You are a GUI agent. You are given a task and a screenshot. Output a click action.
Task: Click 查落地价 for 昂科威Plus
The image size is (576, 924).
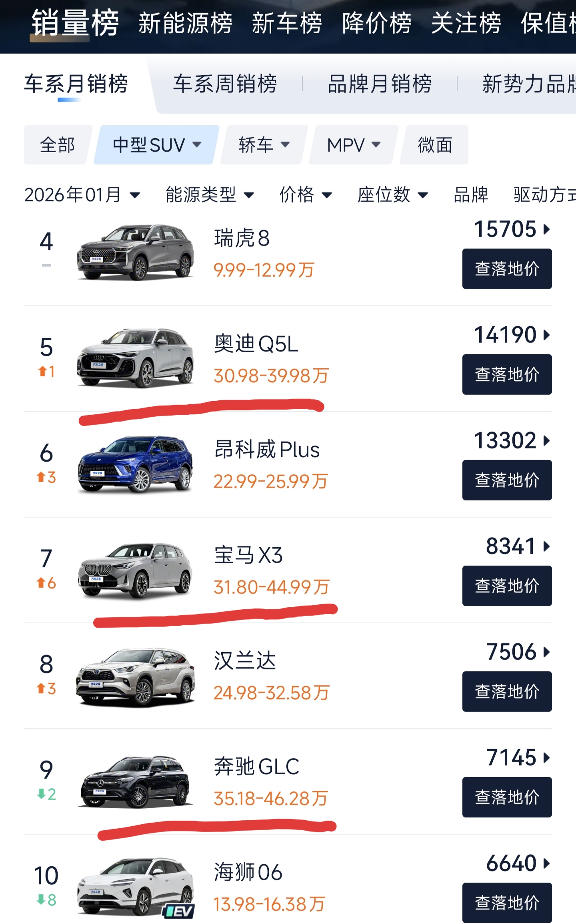(507, 480)
